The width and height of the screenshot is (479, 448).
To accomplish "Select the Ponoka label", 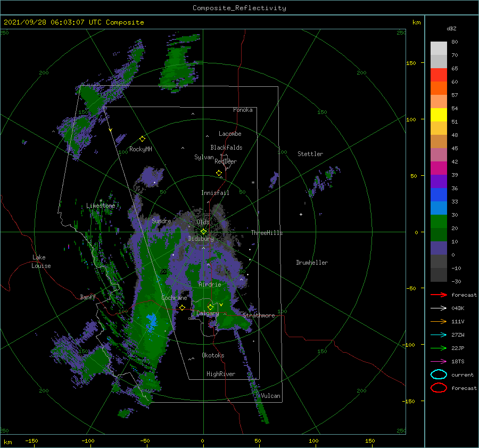I will pos(243,110).
